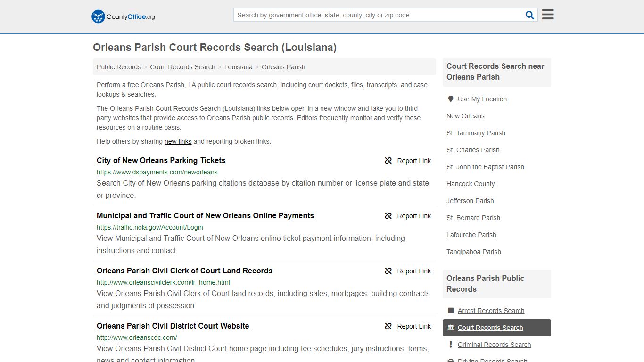The height and width of the screenshot is (362, 644).
Task: Click Report Link icon for Civil District Court Website
Action: pyautogui.click(x=388, y=326)
